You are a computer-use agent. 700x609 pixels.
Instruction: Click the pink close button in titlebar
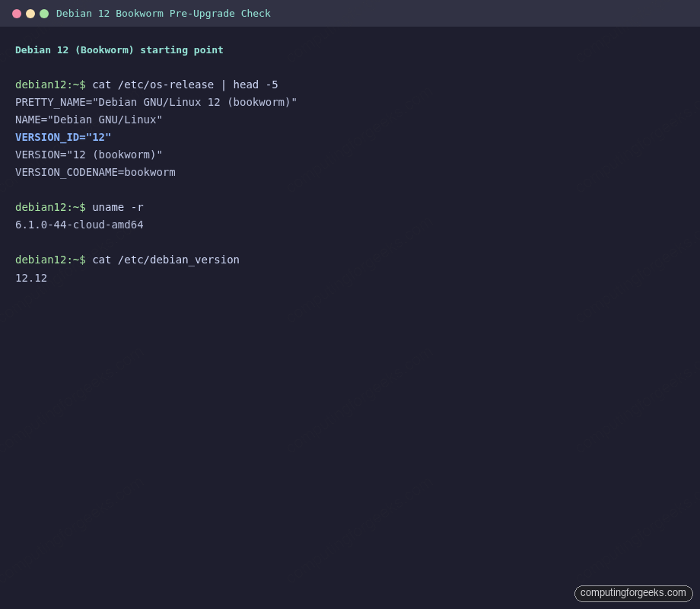coord(17,13)
